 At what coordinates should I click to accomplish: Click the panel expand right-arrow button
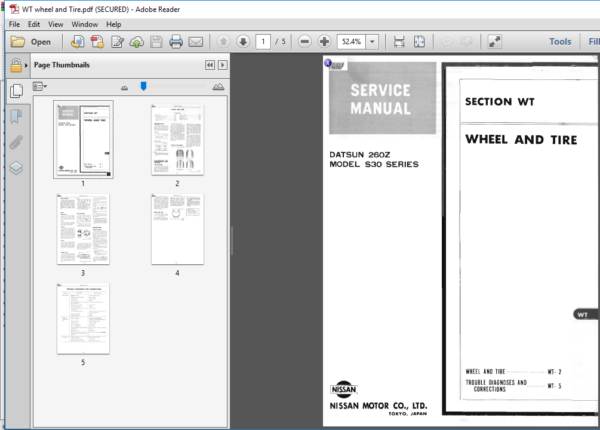[223, 65]
